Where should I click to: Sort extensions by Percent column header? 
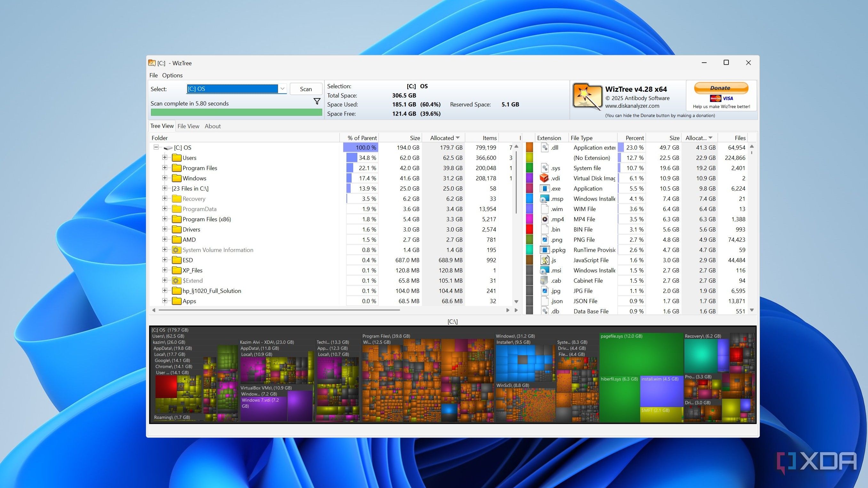click(632, 138)
